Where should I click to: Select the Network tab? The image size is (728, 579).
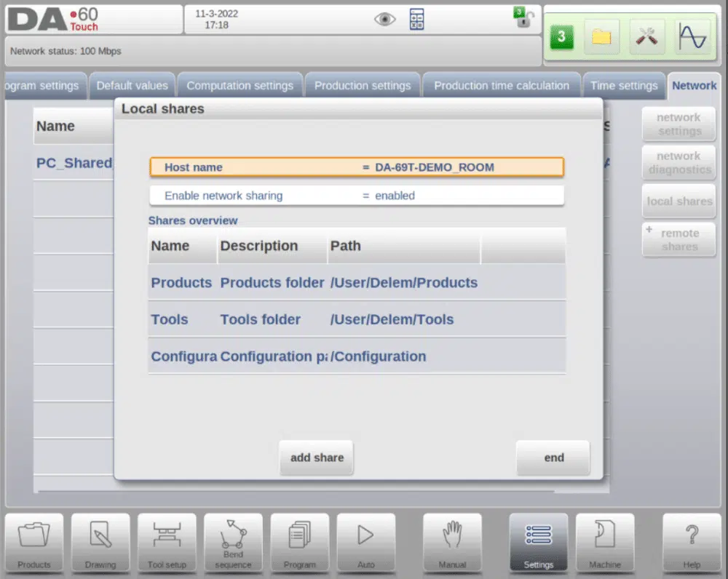(x=694, y=86)
